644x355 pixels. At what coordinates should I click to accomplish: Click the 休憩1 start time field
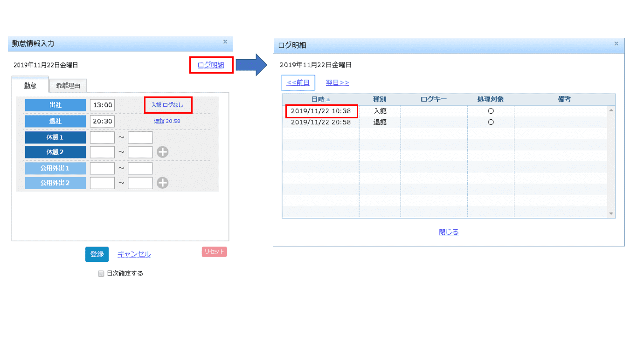pyautogui.click(x=102, y=138)
